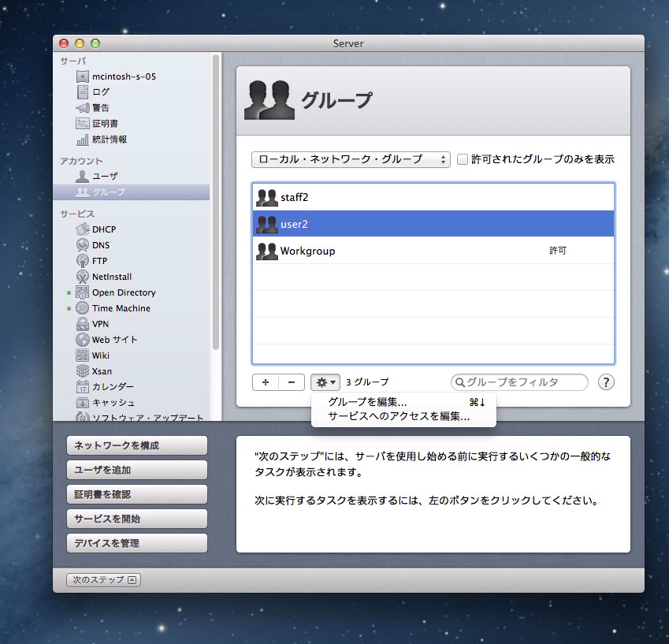Click the ネットワークを構成 button
This screenshot has height=644, width=669.
coord(137,445)
